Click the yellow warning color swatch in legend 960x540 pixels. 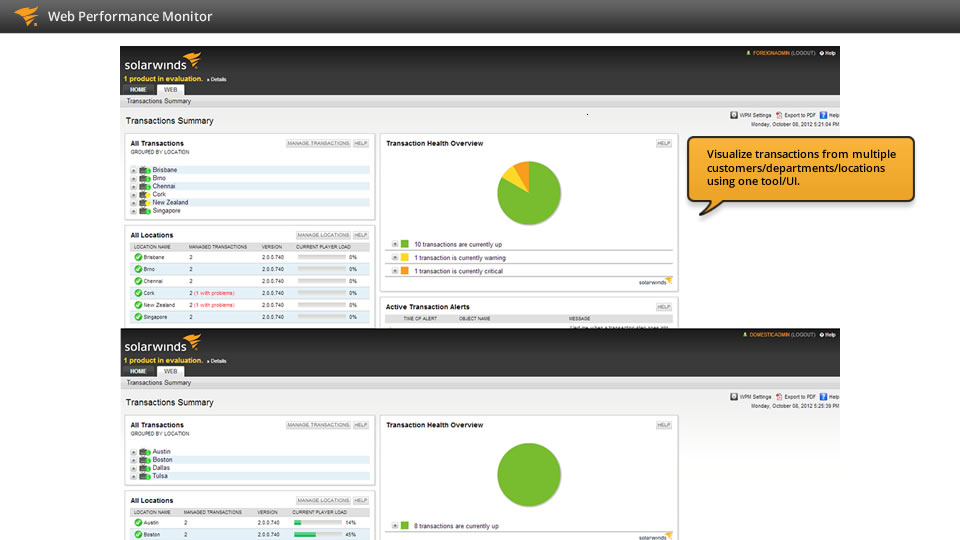click(x=405, y=257)
